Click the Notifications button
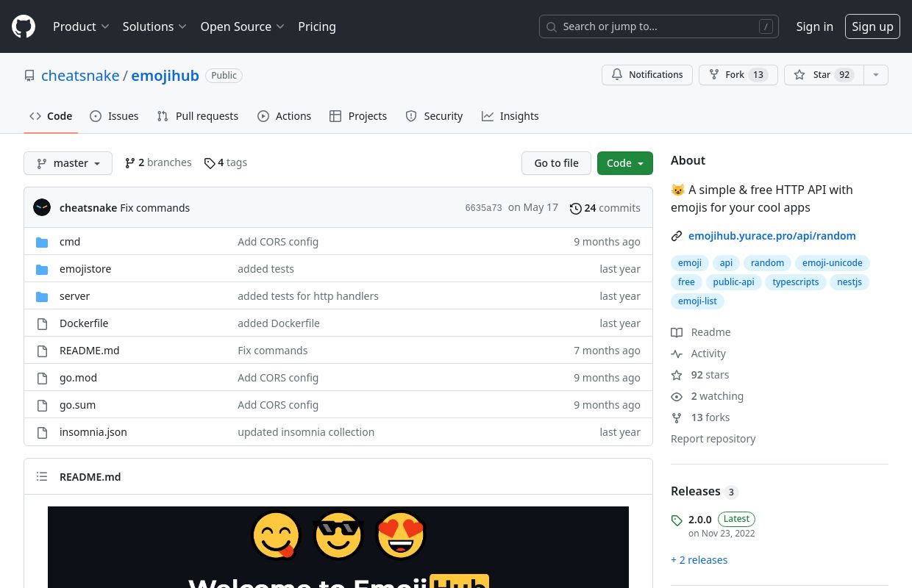912x588 pixels. click(x=647, y=75)
